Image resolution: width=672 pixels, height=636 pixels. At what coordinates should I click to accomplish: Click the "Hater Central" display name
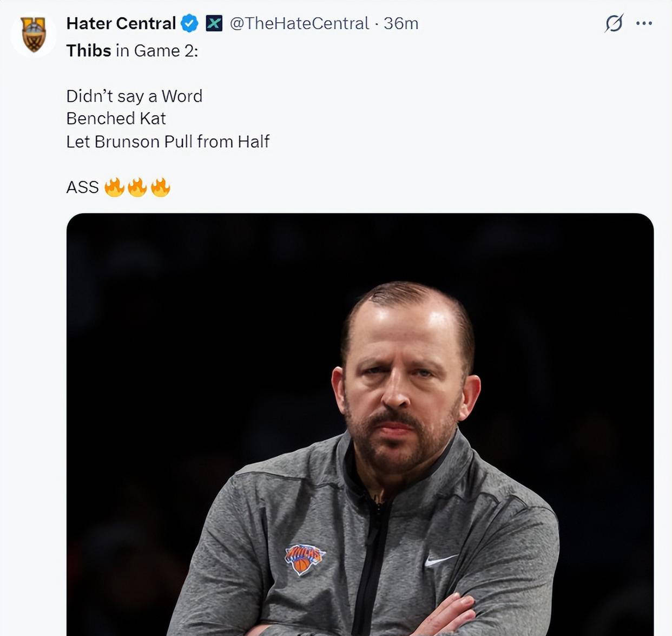tap(121, 23)
